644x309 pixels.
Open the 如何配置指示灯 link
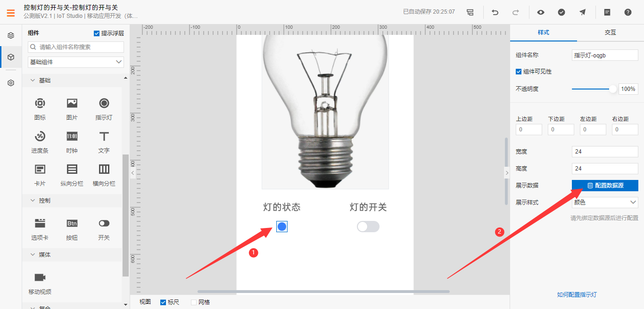point(577,295)
